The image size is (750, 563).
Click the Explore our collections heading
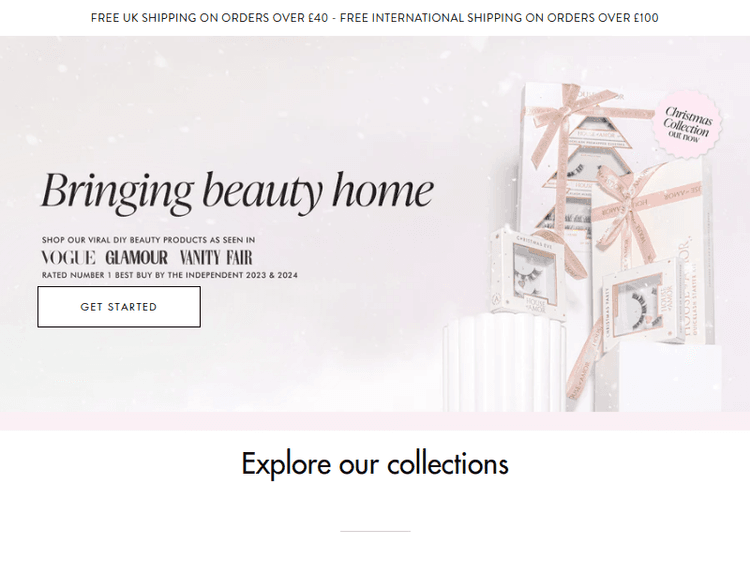[x=375, y=464]
